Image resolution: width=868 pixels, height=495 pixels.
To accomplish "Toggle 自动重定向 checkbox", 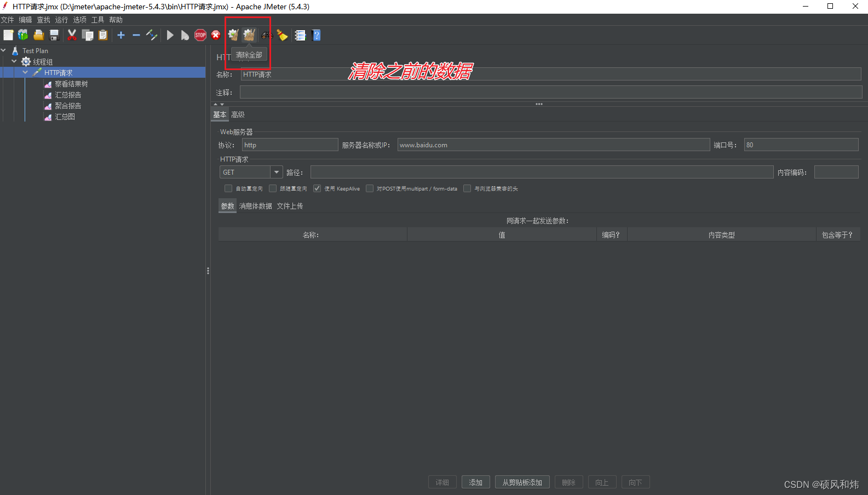I will point(228,188).
